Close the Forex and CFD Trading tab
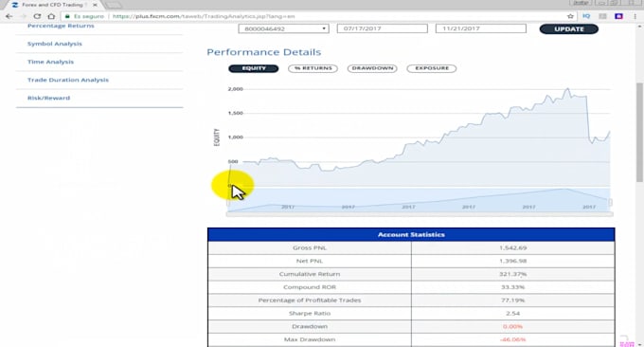The height and width of the screenshot is (347, 644). pos(95,5)
